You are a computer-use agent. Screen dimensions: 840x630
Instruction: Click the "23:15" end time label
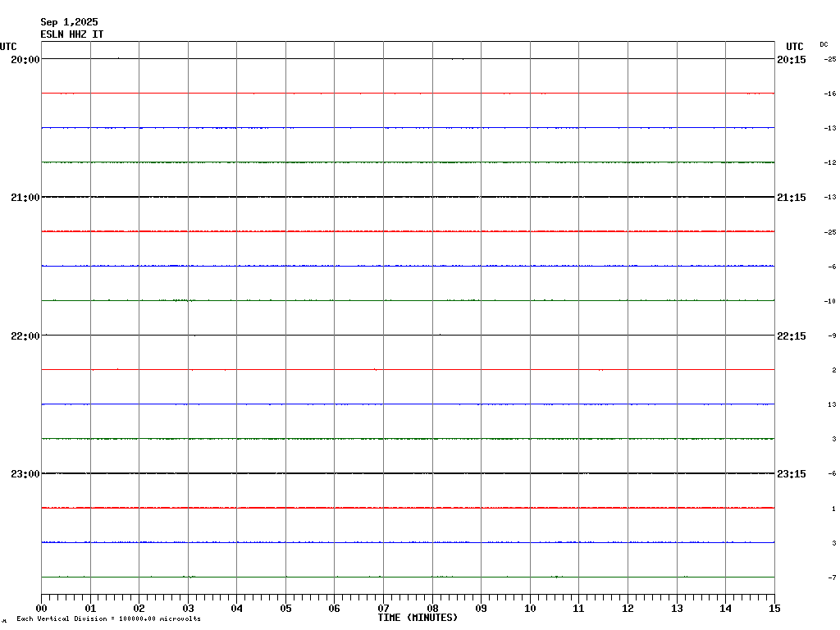click(x=792, y=474)
